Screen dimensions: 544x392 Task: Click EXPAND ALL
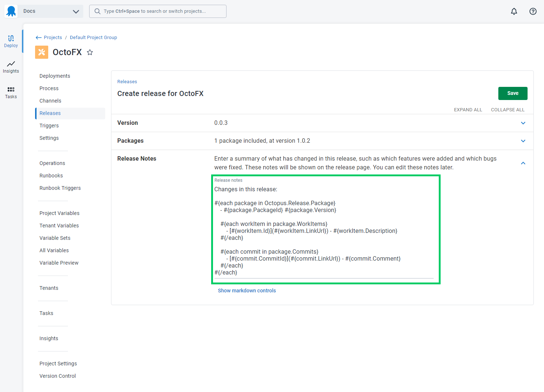point(468,110)
